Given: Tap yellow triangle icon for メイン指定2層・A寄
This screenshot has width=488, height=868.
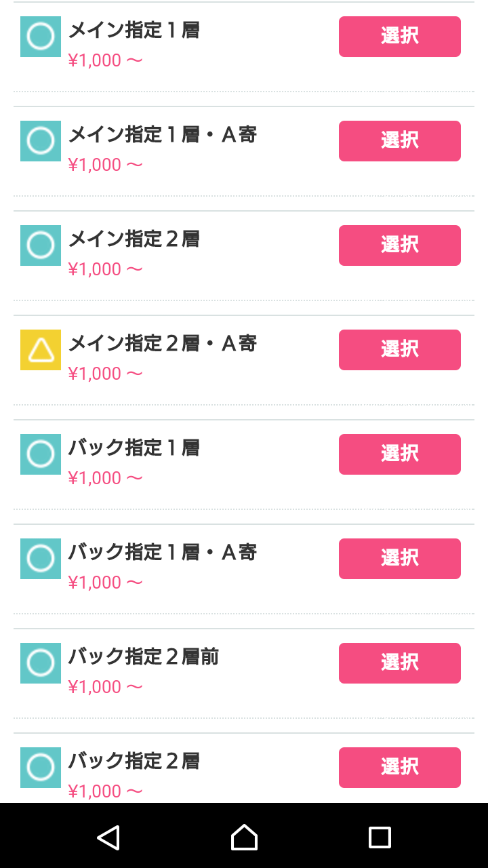Looking at the screenshot, I should (x=41, y=350).
